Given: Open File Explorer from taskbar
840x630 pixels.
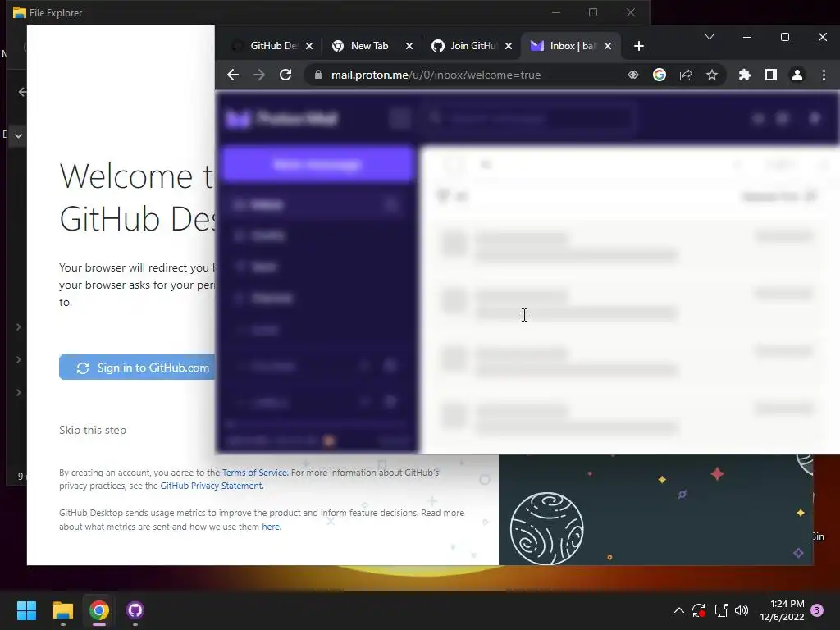Looking at the screenshot, I should pyautogui.click(x=62, y=610).
